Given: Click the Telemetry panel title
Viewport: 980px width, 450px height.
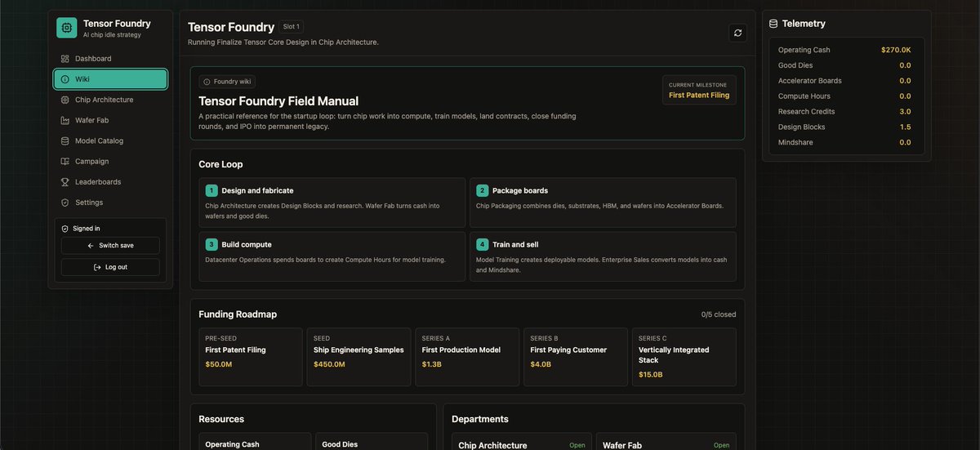Looking at the screenshot, I should click(x=804, y=24).
